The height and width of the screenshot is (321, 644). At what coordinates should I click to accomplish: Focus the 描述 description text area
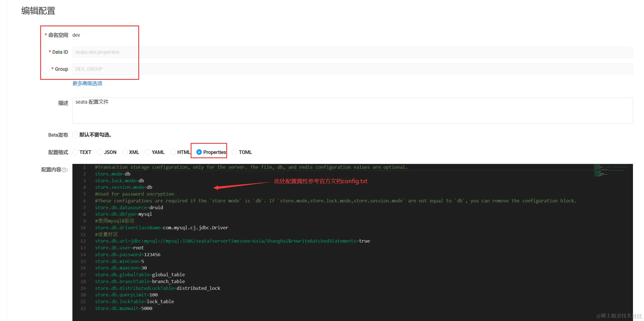coord(352,110)
